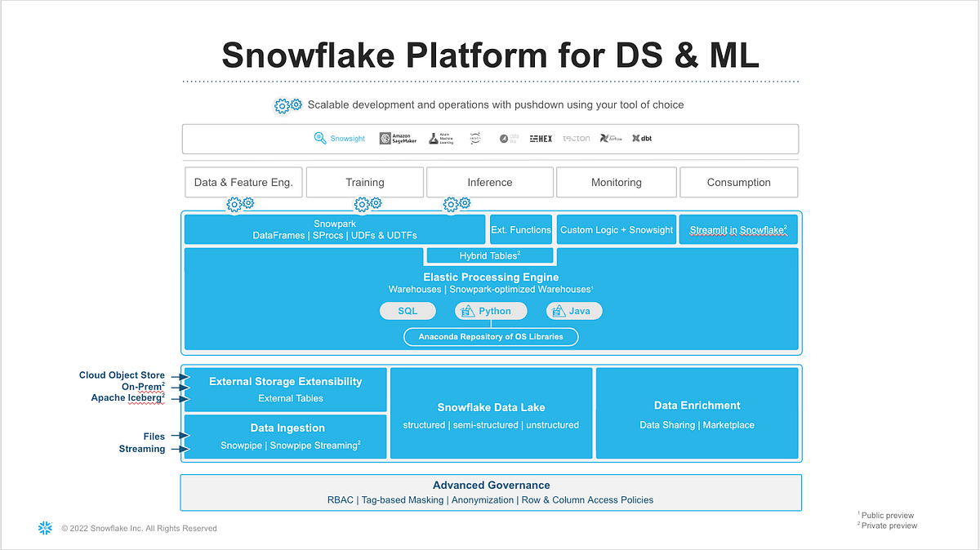This screenshot has height=550, width=980.
Task: Open the Anaconda Repository of OS Libraries
Action: pyautogui.click(x=491, y=336)
